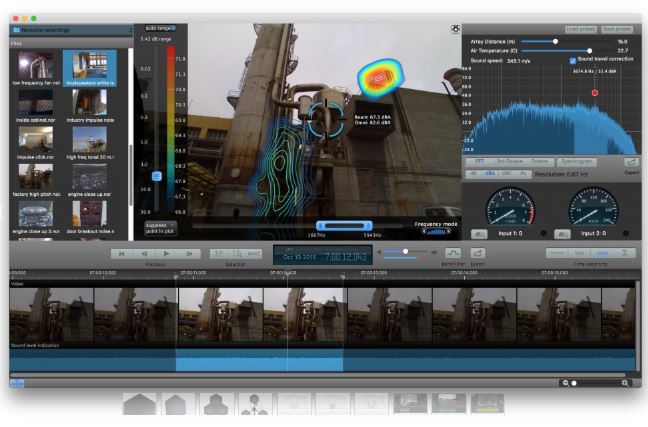Click the zoom-in magnifier on the timeline
Image resolution: width=648 pixels, height=427 pixels.
[x=626, y=383]
